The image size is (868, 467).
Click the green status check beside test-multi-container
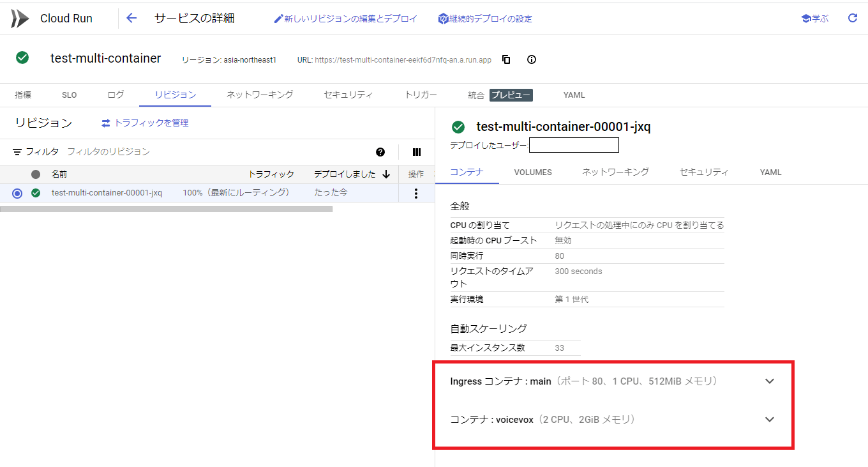click(x=22, y=58)
